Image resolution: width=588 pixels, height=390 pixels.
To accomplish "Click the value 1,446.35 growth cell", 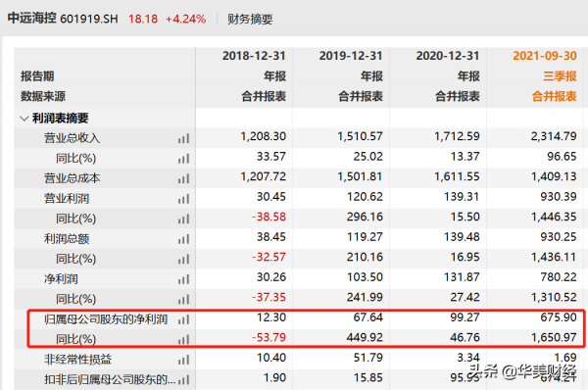I will 554,217.
